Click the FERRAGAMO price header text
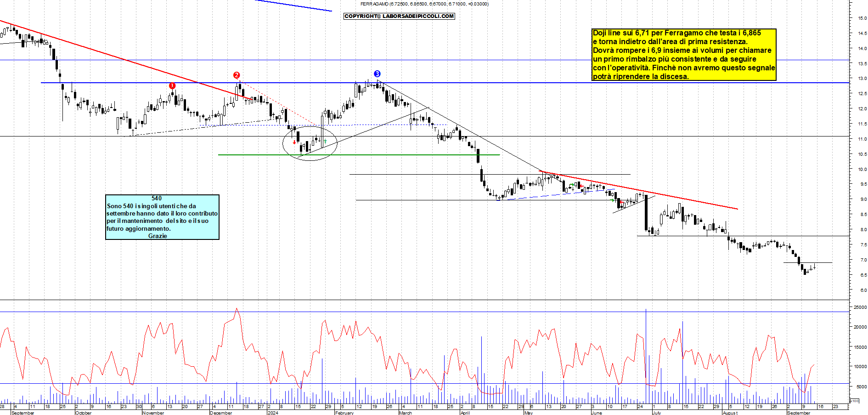This screenshot has width=868, height=415. click(424, 4)
